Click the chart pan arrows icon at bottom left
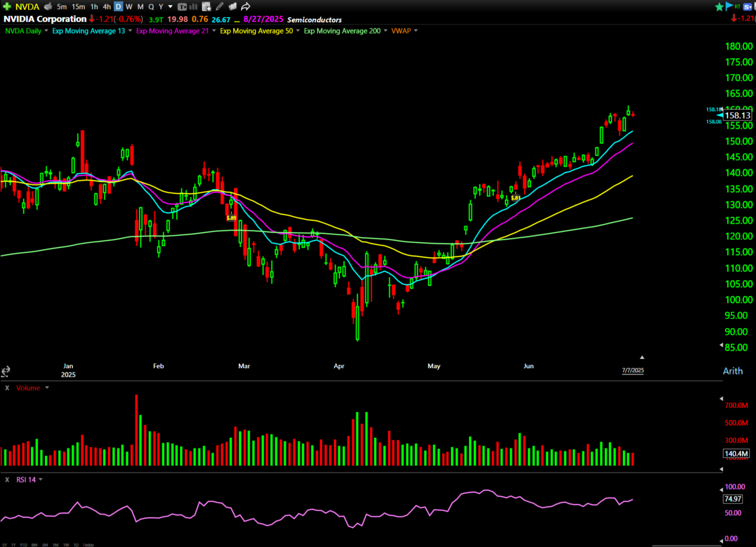Image resolution: width=756 pixels, height=547 pixels. pos(5,371)
